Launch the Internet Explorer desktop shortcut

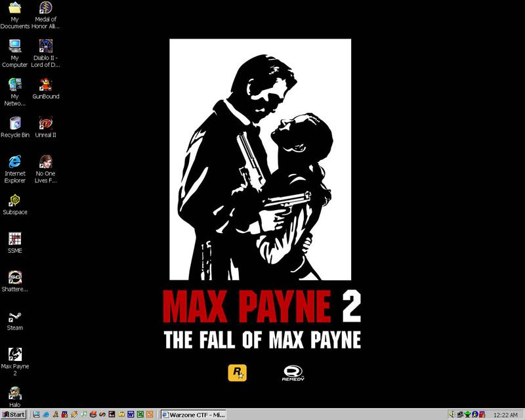(14, 169)
